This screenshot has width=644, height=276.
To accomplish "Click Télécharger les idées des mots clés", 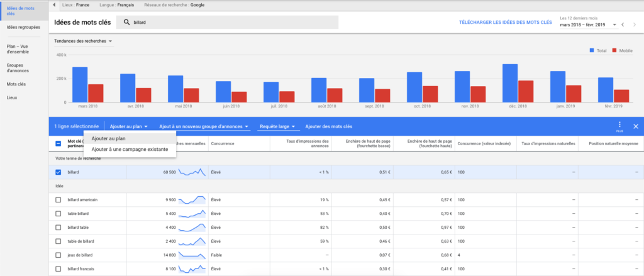I will (x=505, y=23).
